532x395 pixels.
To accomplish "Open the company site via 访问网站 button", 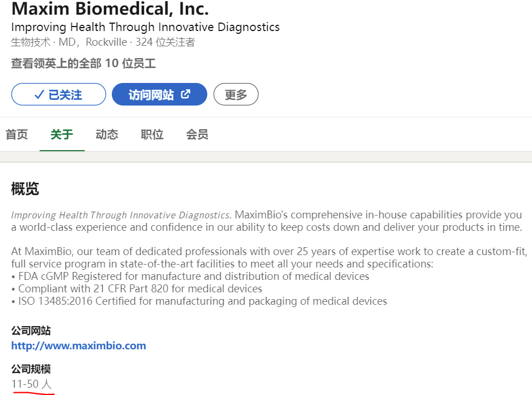I will (x=159, y=94).
